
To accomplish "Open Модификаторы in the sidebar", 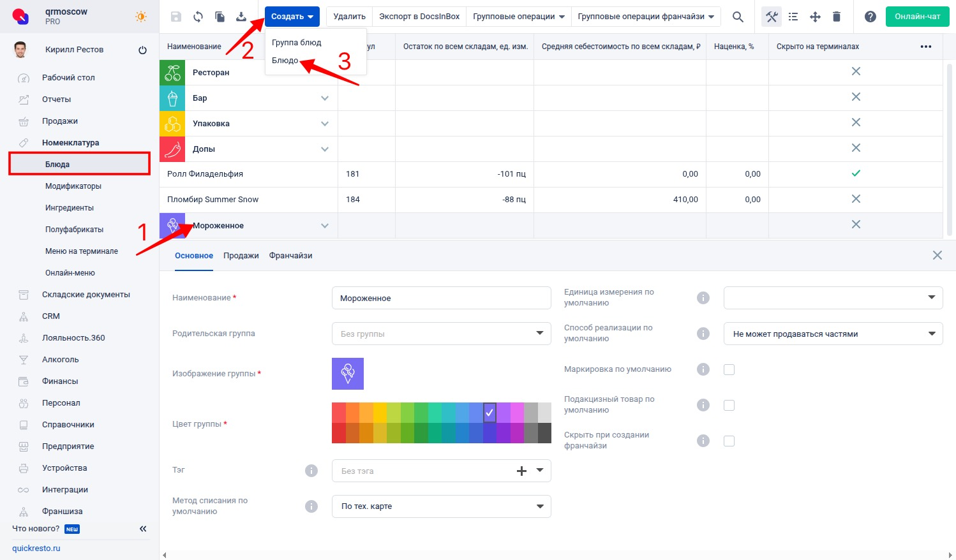I will pos(73,186).
